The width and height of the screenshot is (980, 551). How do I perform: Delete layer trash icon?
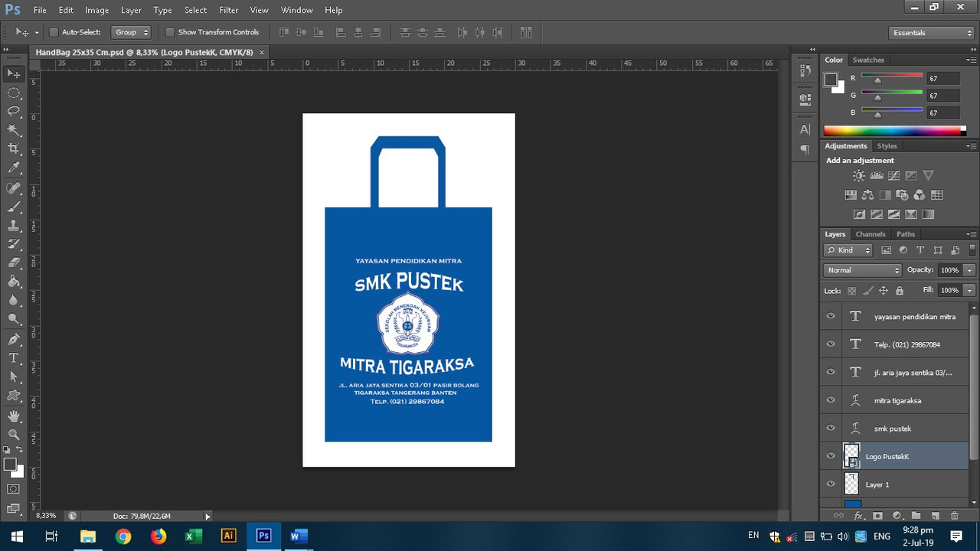pos(954,516)
